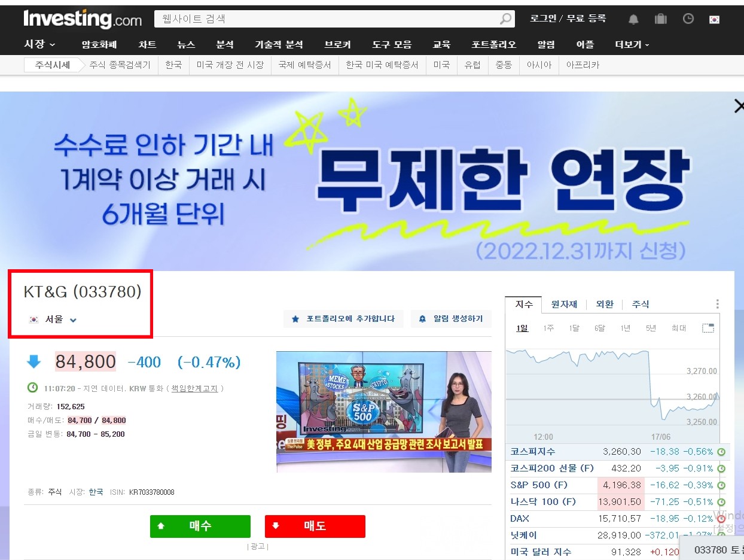This screenshot has width=744, height=560.
Task: Open the 기술적 분석 menu
Action: [x=279, y=44]
